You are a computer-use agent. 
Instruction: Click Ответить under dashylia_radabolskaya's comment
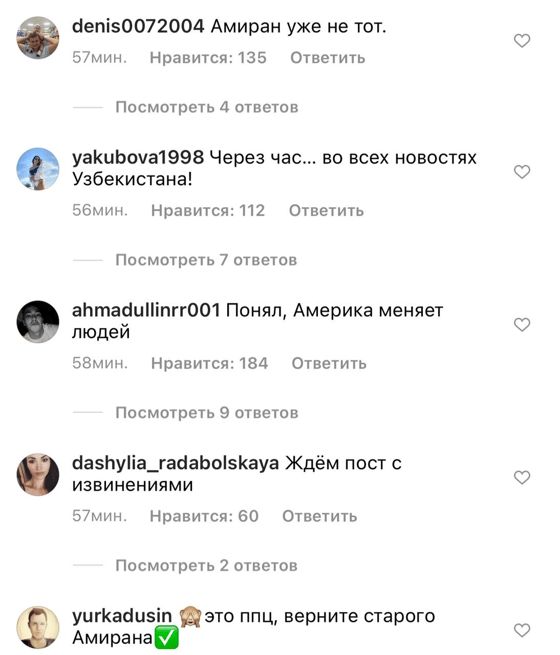320,516
